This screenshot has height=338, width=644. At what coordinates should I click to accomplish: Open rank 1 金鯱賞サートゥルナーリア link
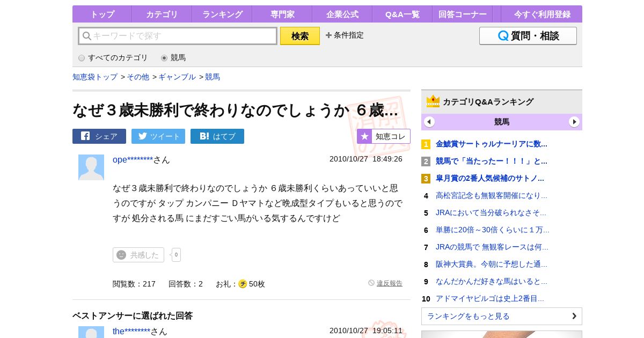pos(492,144)
